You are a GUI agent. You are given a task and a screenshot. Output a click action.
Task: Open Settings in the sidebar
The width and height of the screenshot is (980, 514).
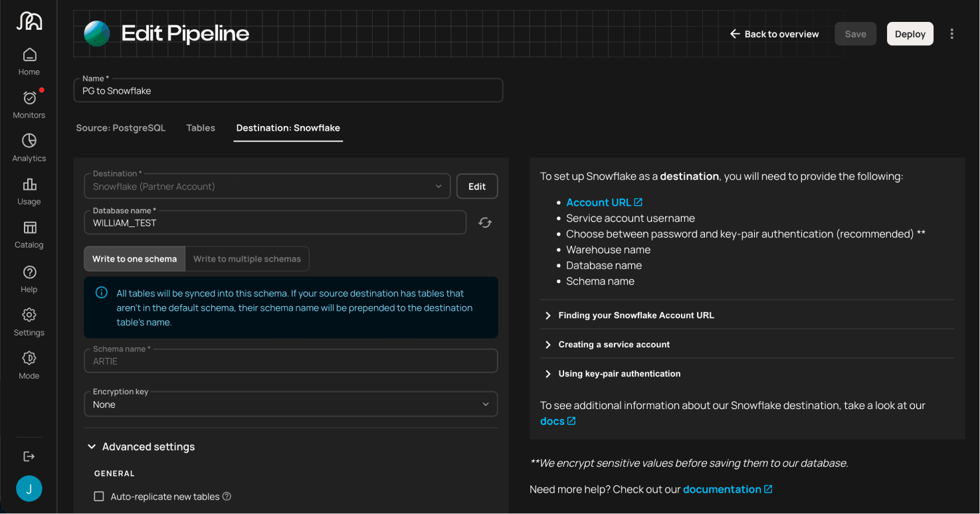[29, 322]
